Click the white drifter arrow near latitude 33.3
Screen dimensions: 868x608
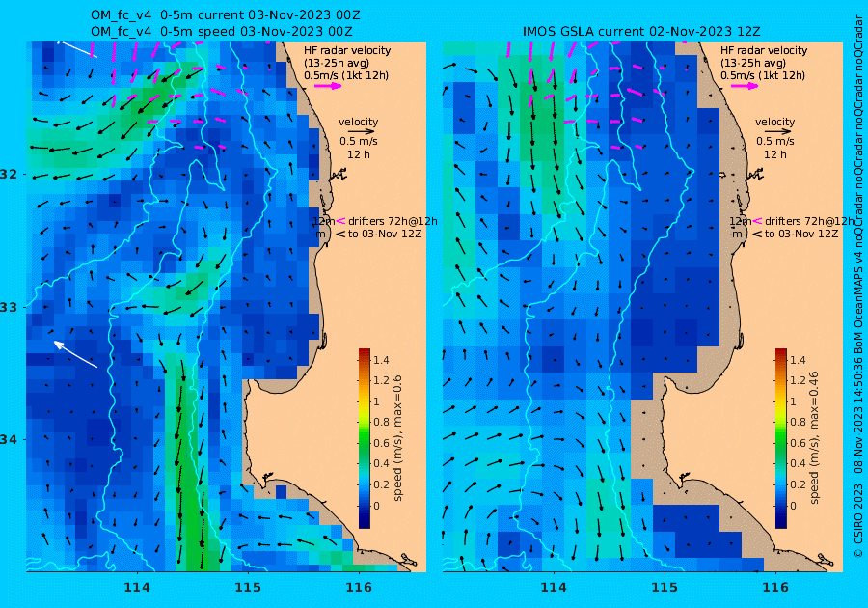[x=75, y=354]
